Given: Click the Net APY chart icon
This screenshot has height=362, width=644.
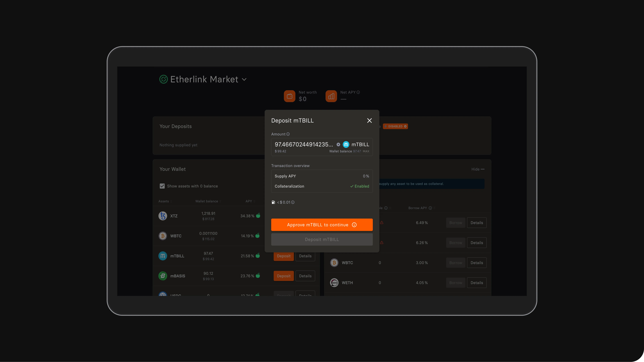Looking at the screenshot, I should pyautogui.click(x=331, y=96).
